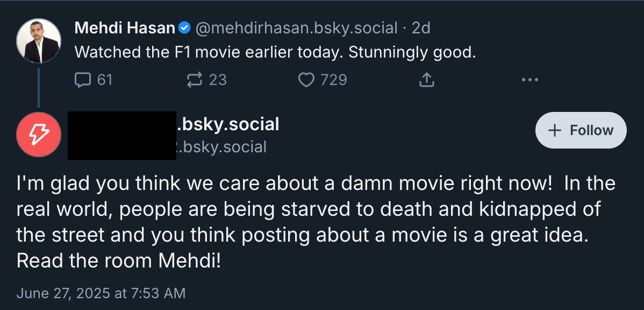Click the @mehdirhasan.bsky.social handle

[296, 27]
